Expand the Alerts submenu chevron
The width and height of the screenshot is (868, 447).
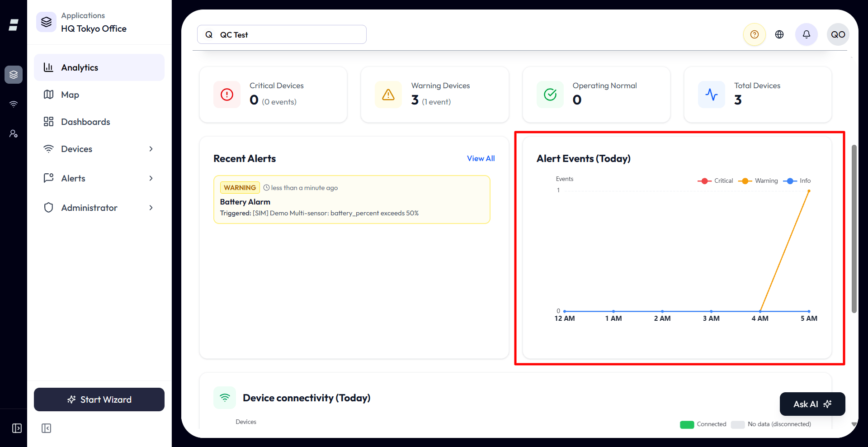tap(151, 178)
